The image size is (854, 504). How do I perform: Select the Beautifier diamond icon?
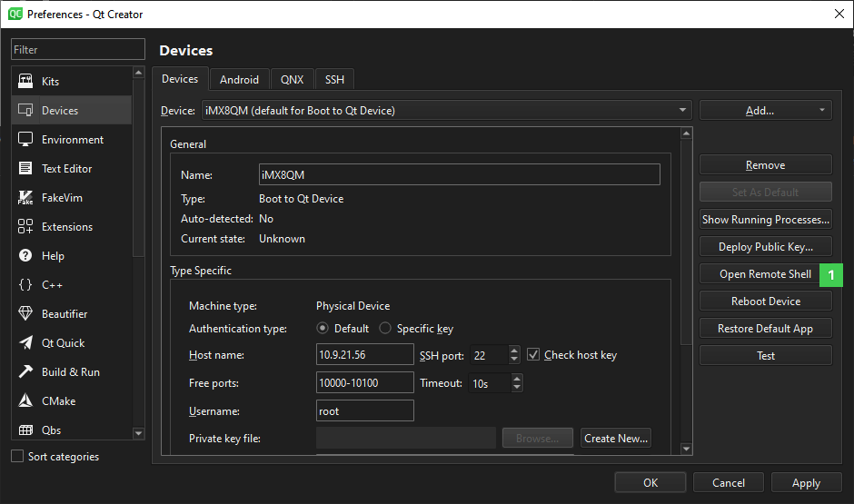point(25,314)
